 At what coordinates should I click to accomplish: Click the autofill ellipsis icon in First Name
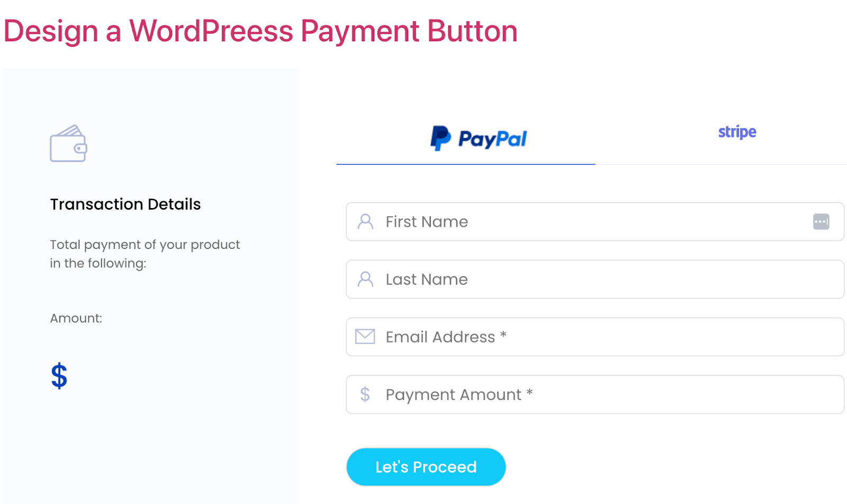822,222
